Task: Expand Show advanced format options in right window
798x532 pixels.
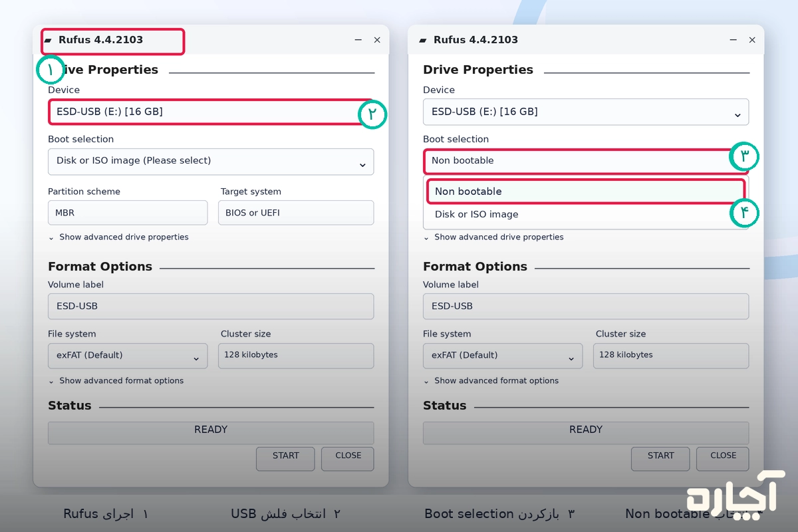Action: tap(491, 381)
